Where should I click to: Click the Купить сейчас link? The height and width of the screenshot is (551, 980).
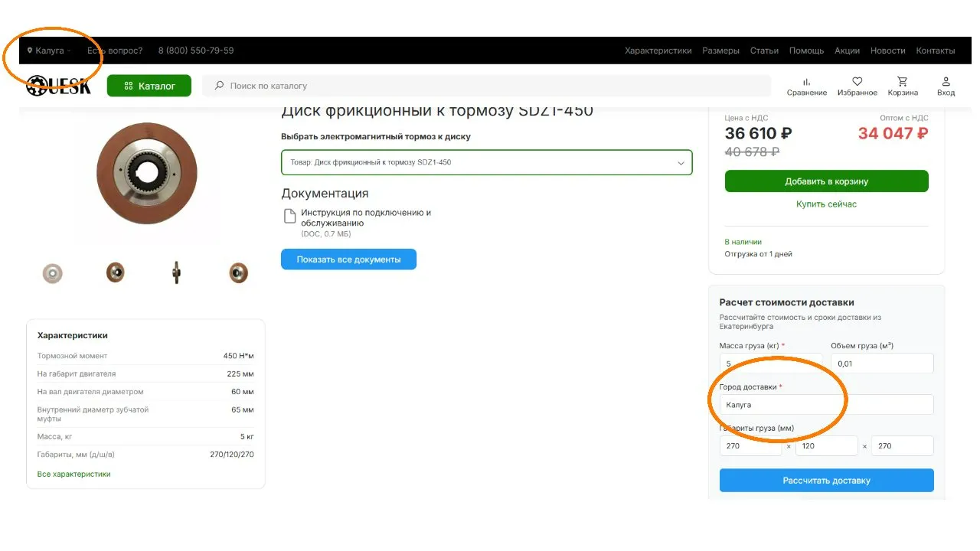pos(826,204)
